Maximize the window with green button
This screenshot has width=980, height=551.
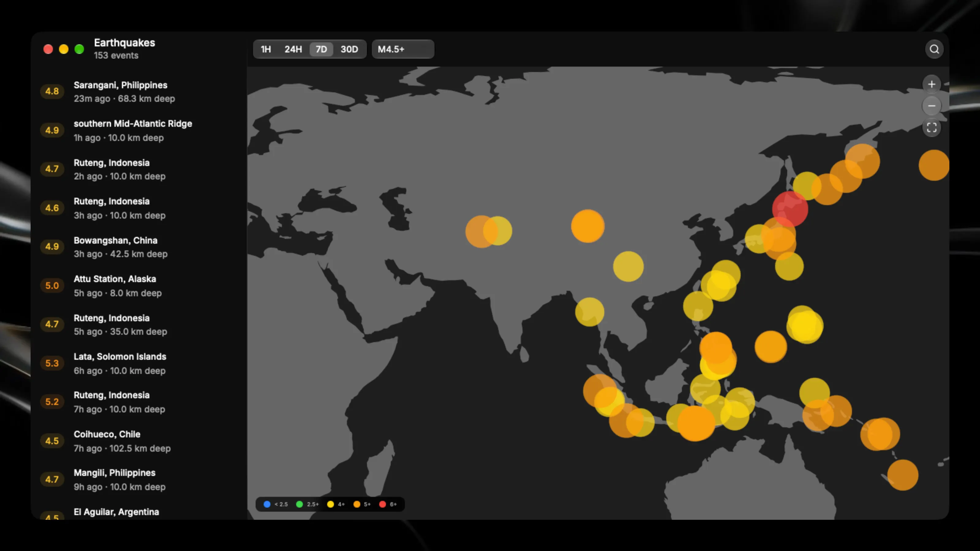click(79, 49)
